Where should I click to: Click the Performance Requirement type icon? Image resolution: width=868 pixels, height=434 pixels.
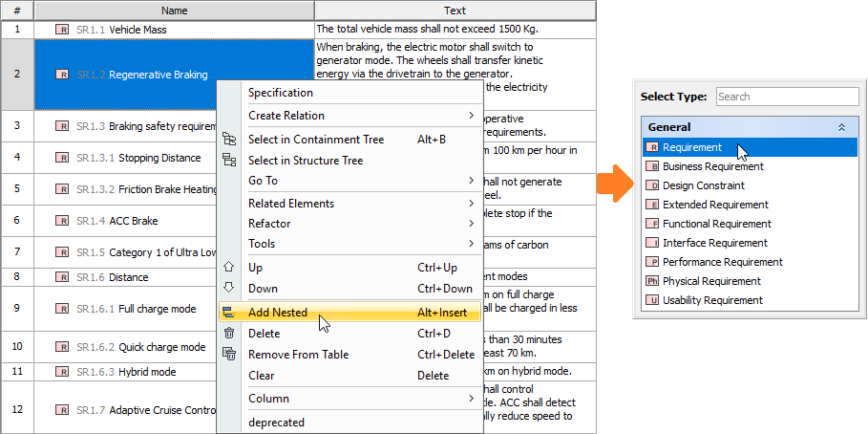point(653,262)
